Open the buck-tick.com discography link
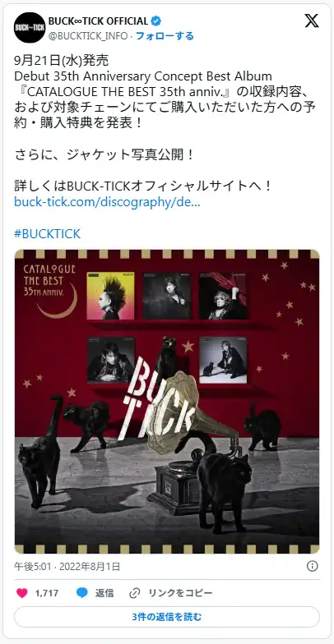Image resolution: width=334 pixels, height=644 pixels. tap(107, 203)
